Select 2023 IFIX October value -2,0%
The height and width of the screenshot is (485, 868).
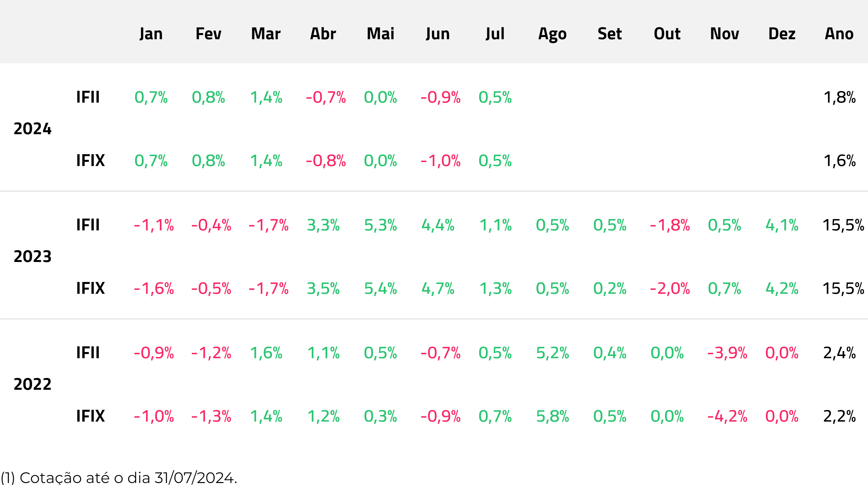pyautogui.click(x=670, y=288)
